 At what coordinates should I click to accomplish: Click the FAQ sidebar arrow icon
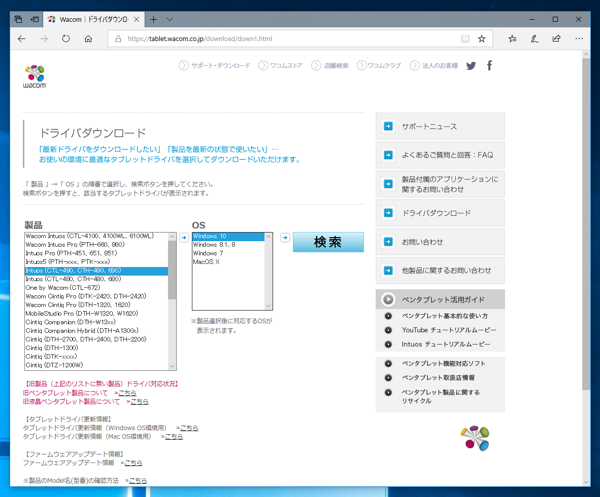click(388, 155)
